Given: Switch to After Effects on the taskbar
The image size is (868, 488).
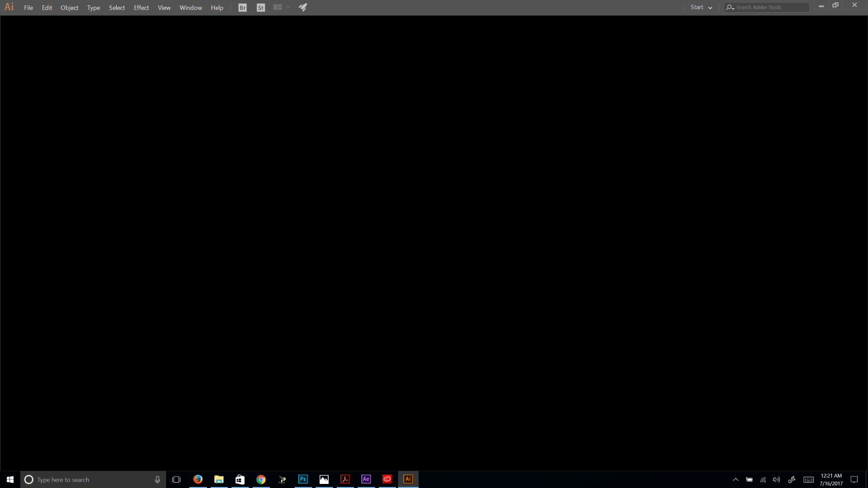Looking at the screenshot, I should [366, 479].
